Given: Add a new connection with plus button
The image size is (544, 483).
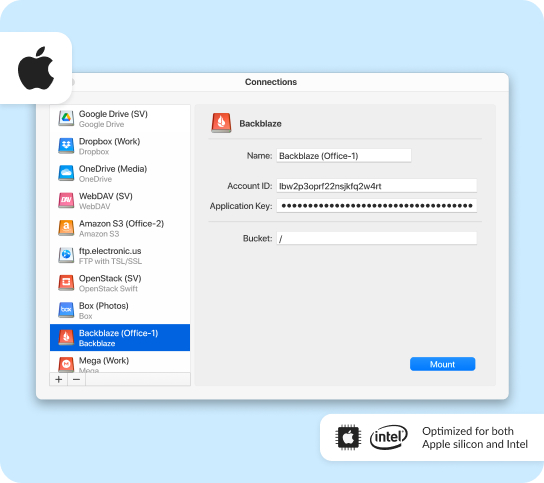Looking at the screenshot, I should (59, 379).
